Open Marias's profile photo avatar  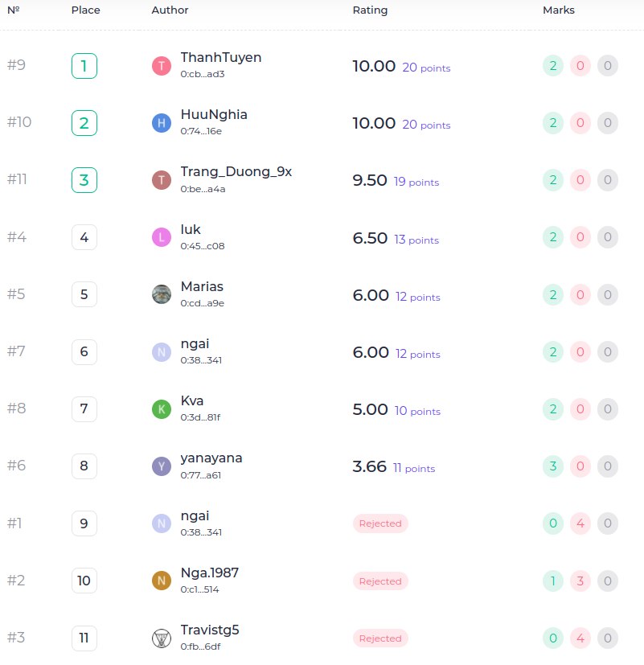pyautogui.click(x=162, y=294)
